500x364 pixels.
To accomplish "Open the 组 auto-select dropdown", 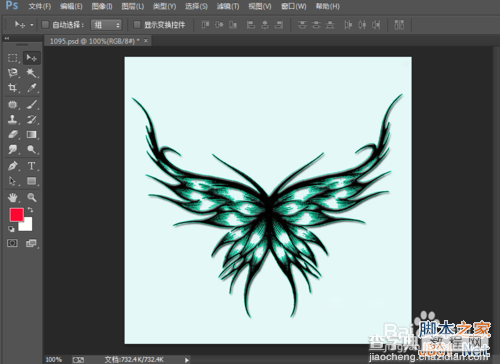I will point(106,25).
